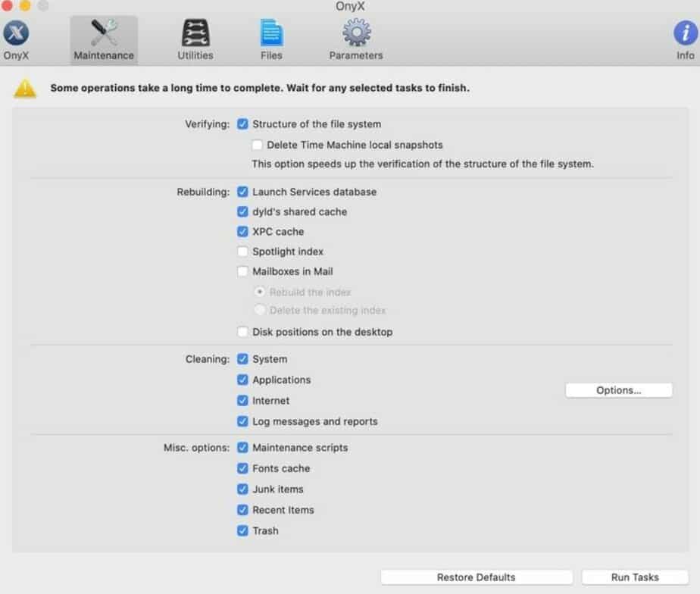Uncheck dyld's shared cache
Viewport: 700px width, 594px height.
(243, 211)
